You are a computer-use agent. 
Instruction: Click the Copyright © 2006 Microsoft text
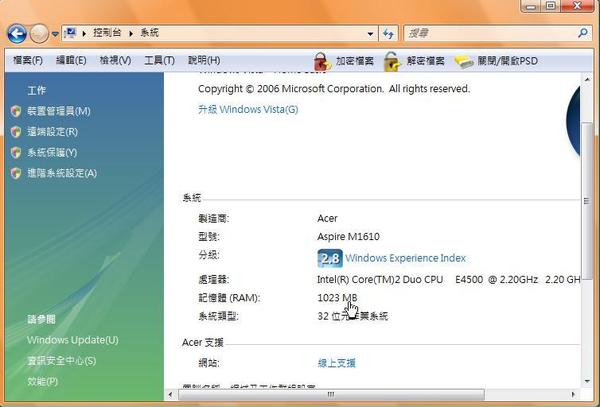tap(334, 89)
